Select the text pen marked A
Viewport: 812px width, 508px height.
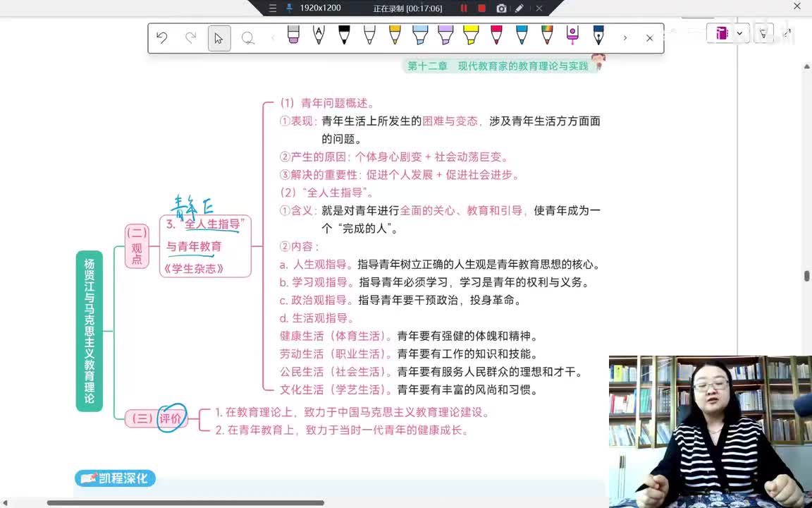[x=319, y=35]
